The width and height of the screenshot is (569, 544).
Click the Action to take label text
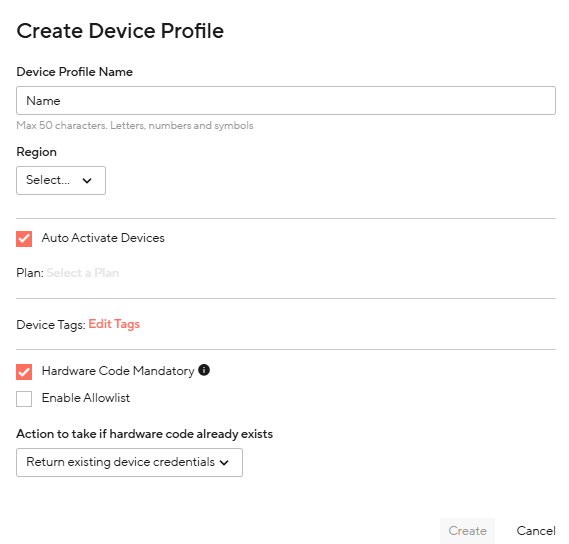144,434
